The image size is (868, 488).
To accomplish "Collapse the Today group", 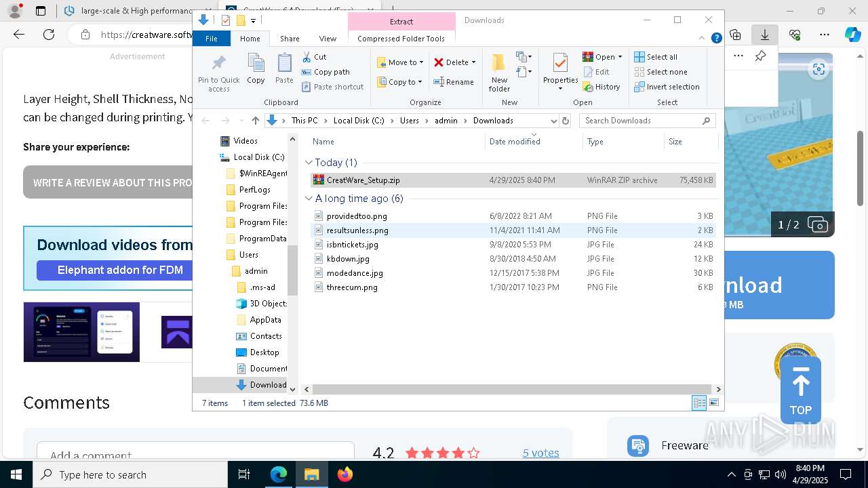I will (309, 163).
